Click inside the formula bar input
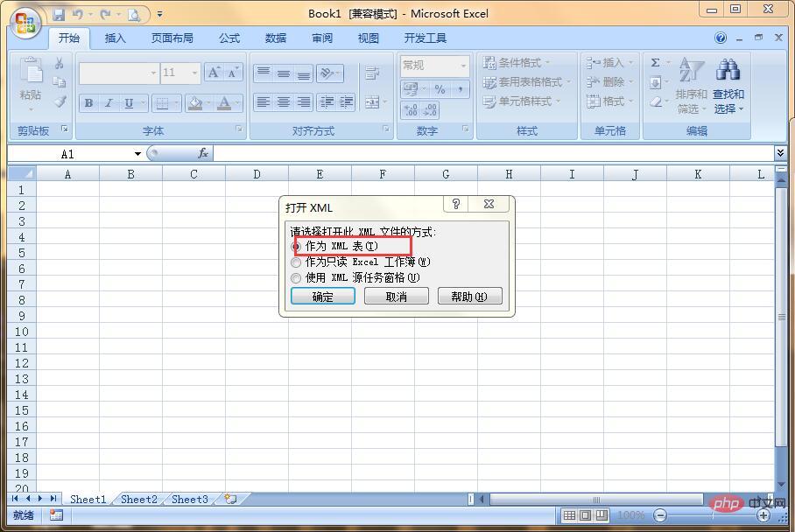795x532 pixels. point(493,153)
